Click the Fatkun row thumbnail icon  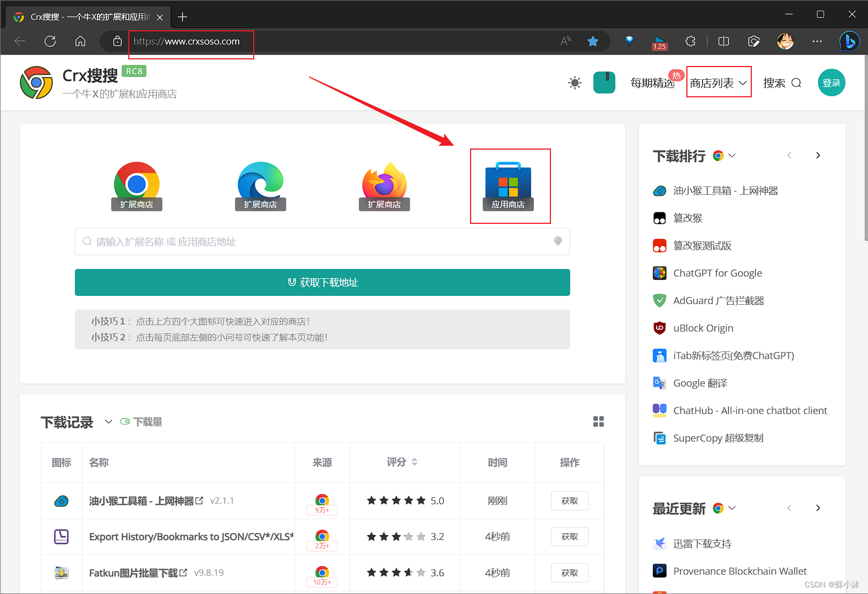(61, 573)
